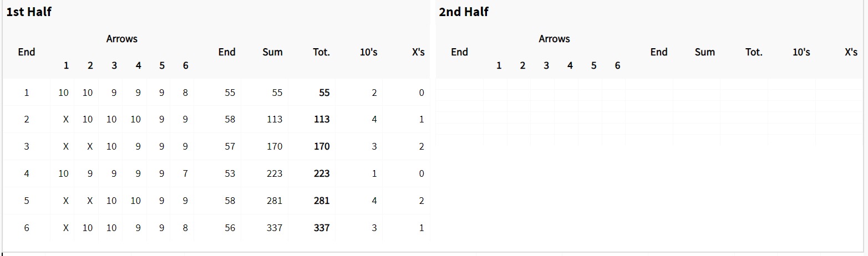Click the non-bold Sum value 223
868x256 pixels.
pyautogui.click(x=275, y=173)
